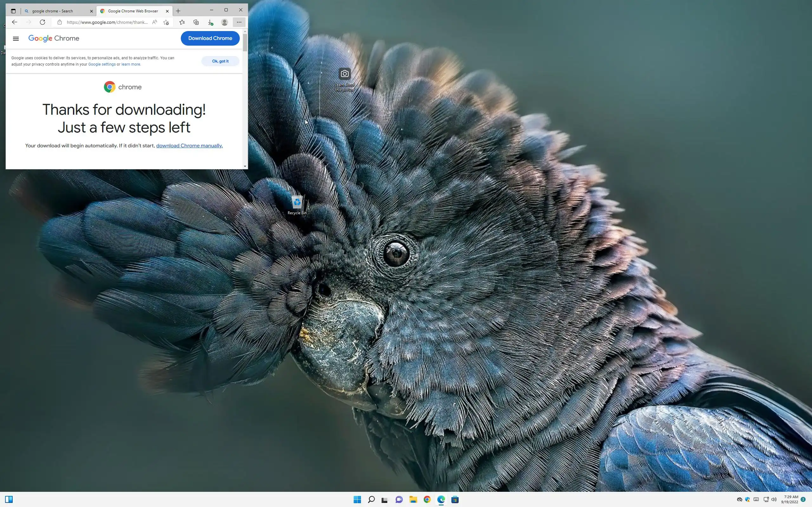
Task: Add this page to favorites star icon
Action: [x=166, y=22]
